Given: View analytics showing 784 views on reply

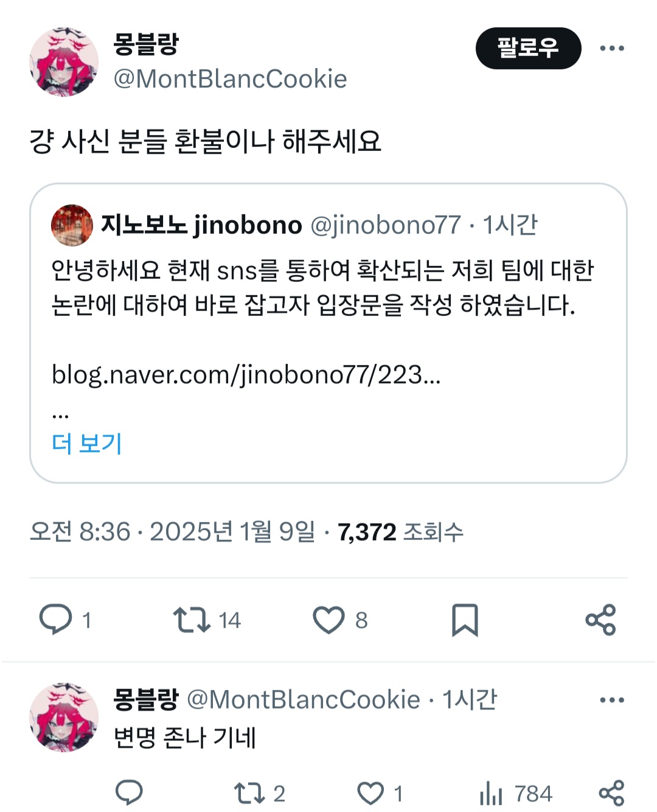Looking at the screenshot, I should coord(492,793).
